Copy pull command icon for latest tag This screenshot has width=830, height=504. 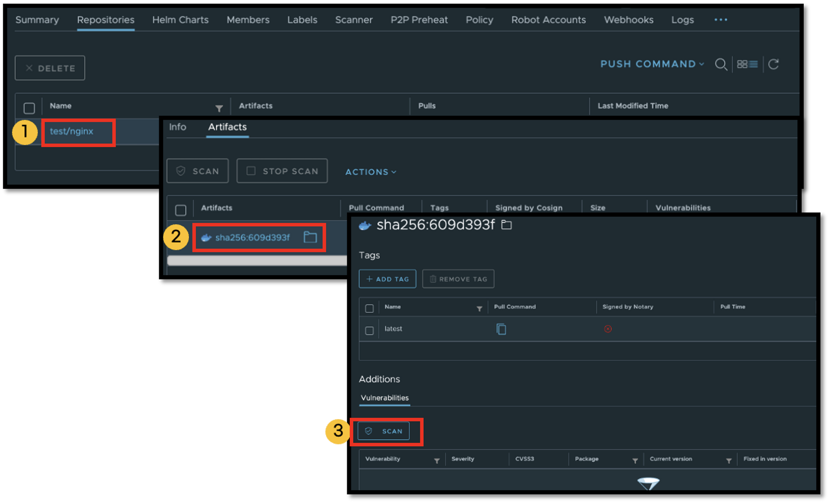(x=501, y=329)
